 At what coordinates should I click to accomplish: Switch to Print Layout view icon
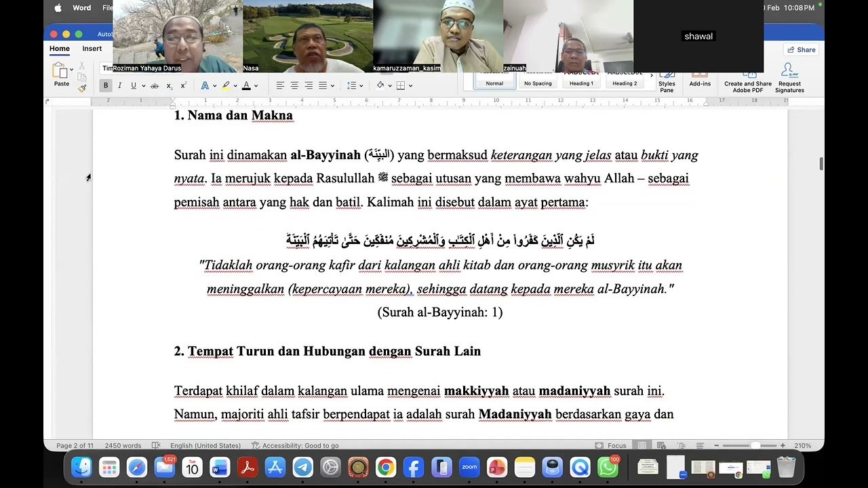pos(642,445)
